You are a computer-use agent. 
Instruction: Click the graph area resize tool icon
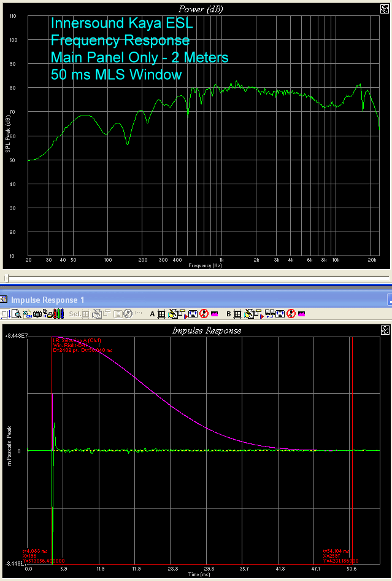(x=6, y=314)
